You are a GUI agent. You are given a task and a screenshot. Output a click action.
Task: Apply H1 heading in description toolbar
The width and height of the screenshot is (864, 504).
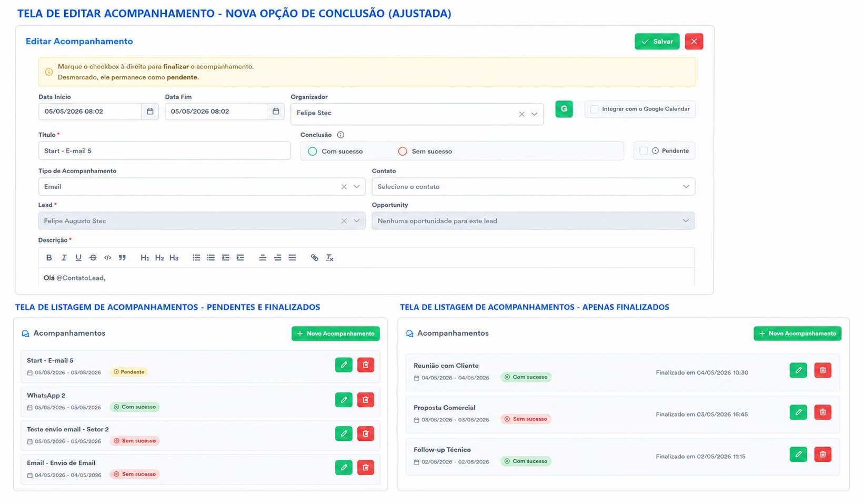pyautogui.click(x=145, y=258)
